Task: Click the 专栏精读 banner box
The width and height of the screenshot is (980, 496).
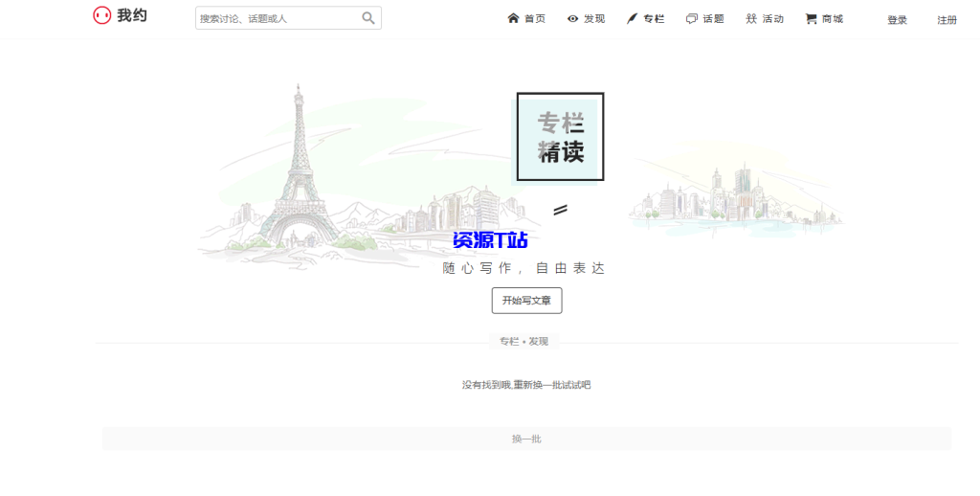Action: [x=560, y=137]
